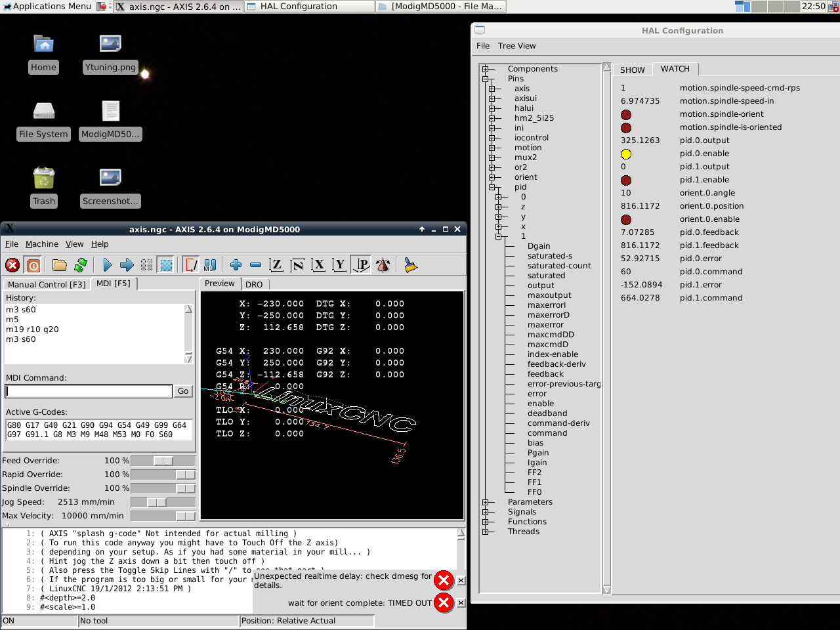Pause program execution in AXIS toolbar
840x630 pixels.
pos(146,265)
